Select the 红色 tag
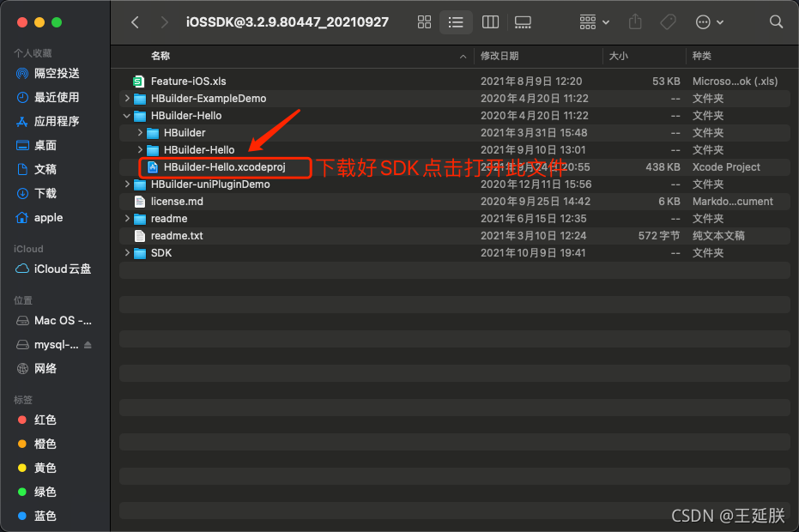This screenshot has width=799, height=532. pos(37,420)
